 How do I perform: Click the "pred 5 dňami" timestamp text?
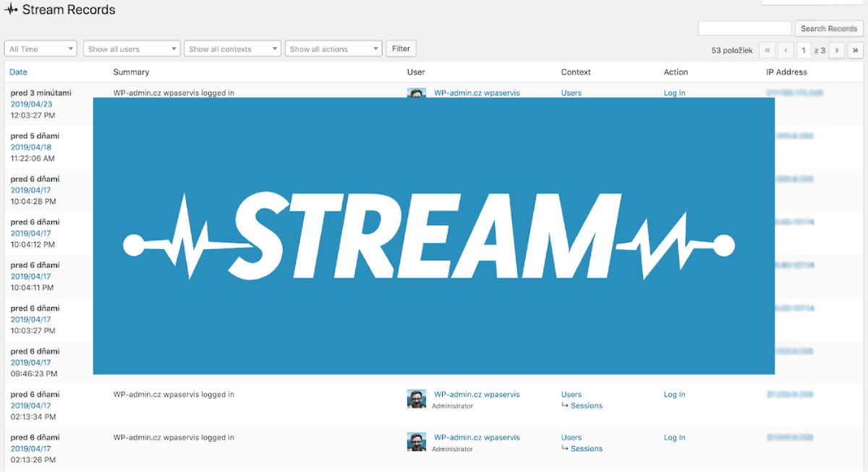[35, 136]
